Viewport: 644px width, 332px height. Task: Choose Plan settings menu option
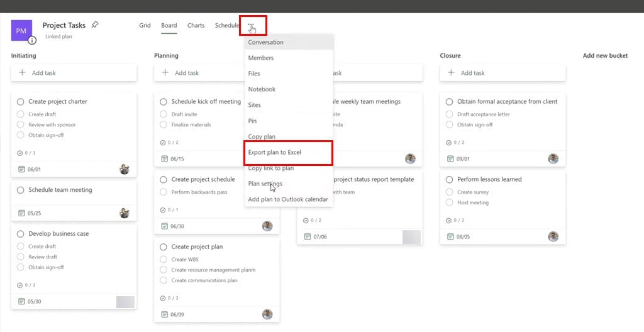[289, 184]
